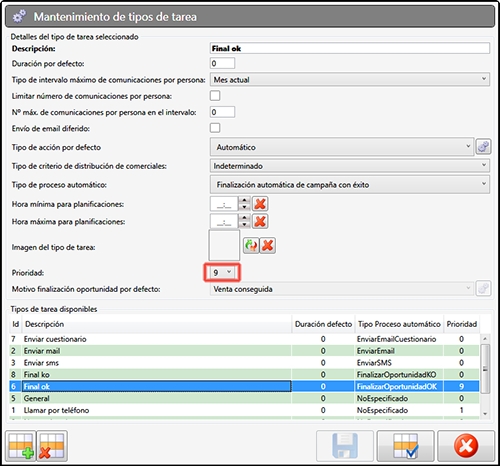Decrease Hora máxima with the down spinner

245,224
